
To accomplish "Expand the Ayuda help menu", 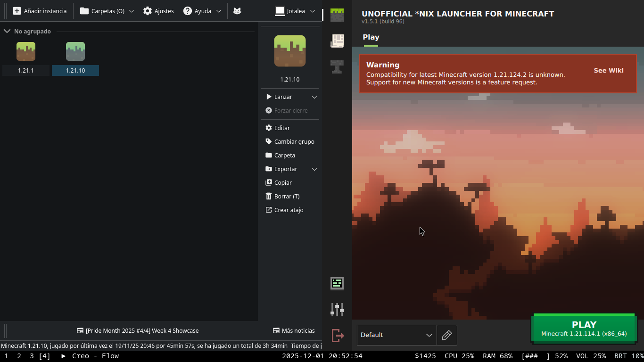I will click(202, 11).
